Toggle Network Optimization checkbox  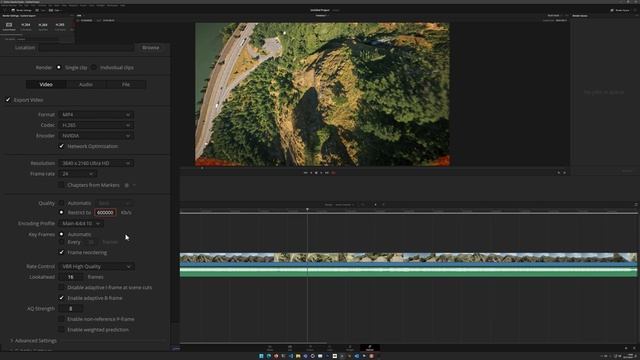click(x=61, y=146)
